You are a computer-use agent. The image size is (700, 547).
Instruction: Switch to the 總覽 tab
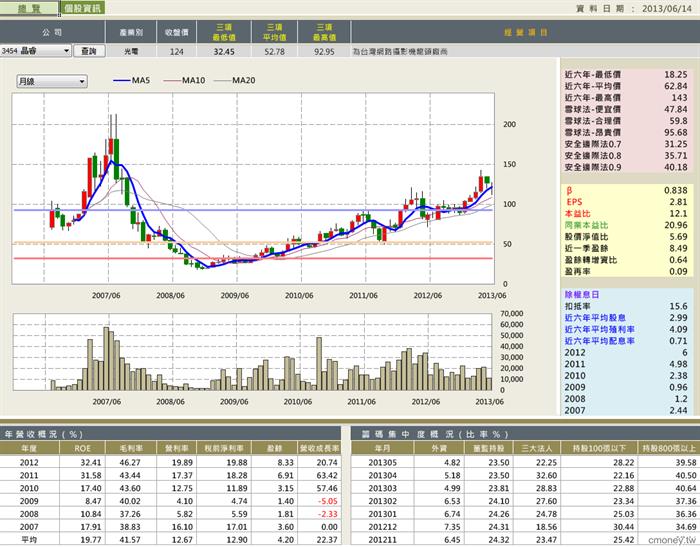click(x=29, y=8)
